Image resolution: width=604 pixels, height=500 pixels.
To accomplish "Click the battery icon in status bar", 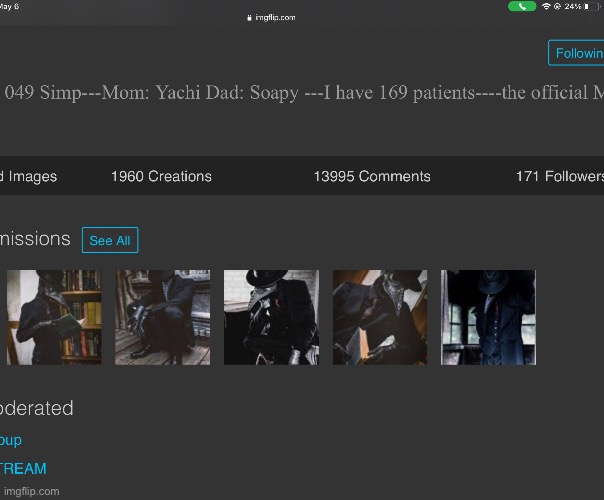I will [591, 6].
